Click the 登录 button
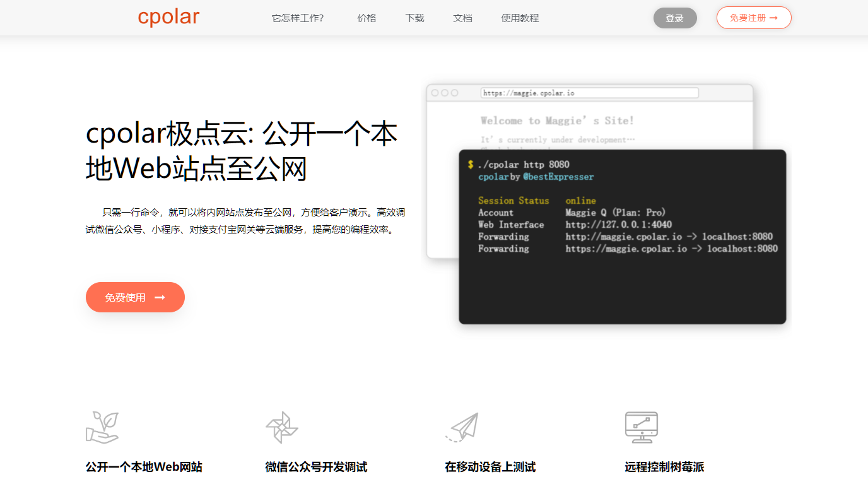 click(674, 18)
